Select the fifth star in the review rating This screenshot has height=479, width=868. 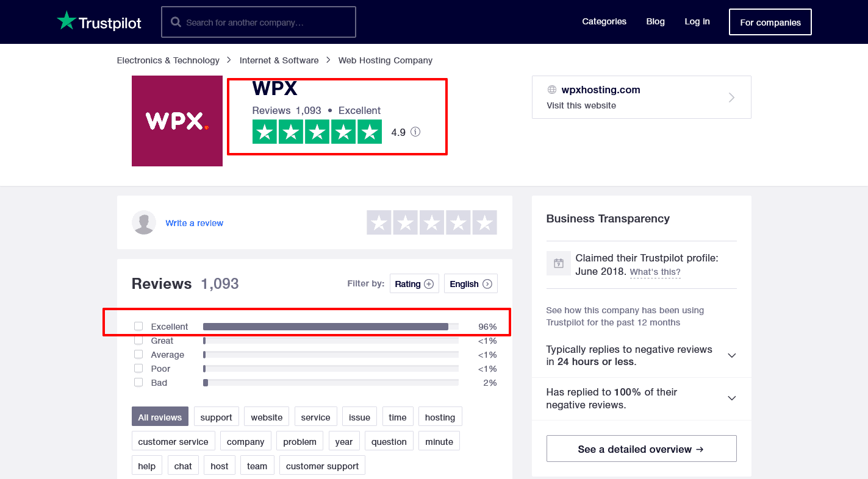click(x=484, y=222)
